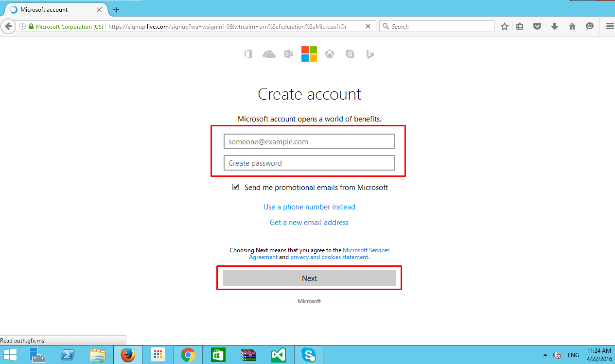
Task: Click the Outlook icon in the header
Action: [289, 54]
